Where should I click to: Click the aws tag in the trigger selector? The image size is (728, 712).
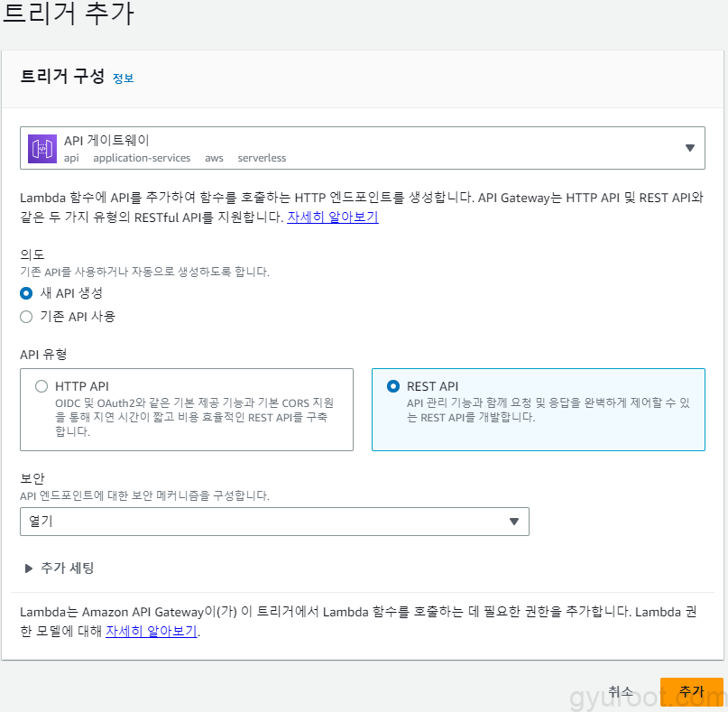click(214, 158)
